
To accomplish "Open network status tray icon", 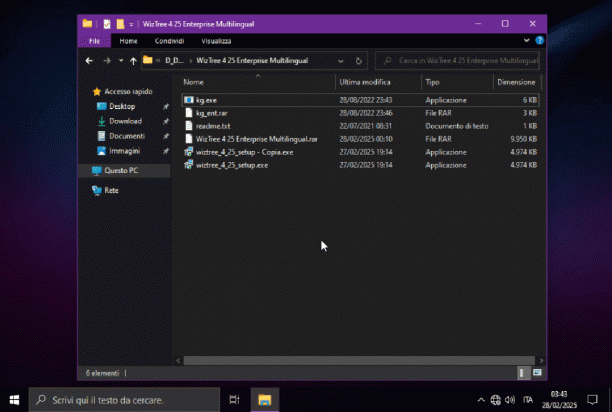I will (x=496, y=400).
